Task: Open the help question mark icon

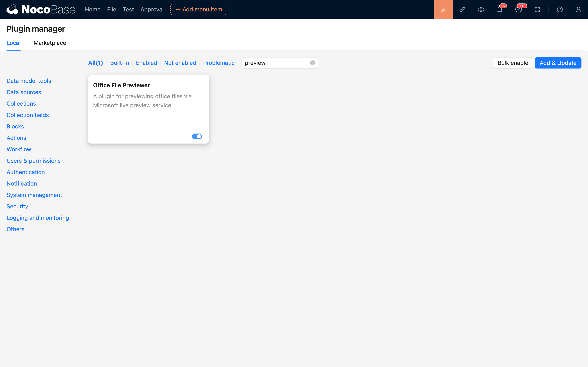Action: 560,9
